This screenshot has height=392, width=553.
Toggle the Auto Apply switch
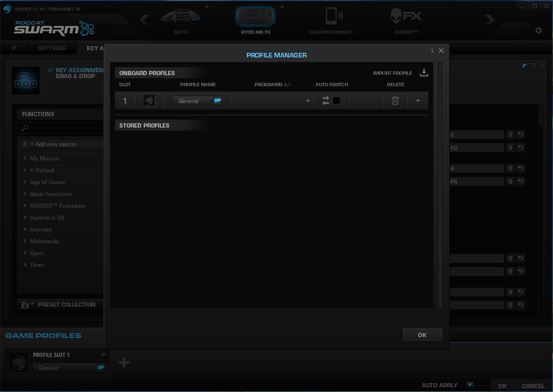point(473,385)
